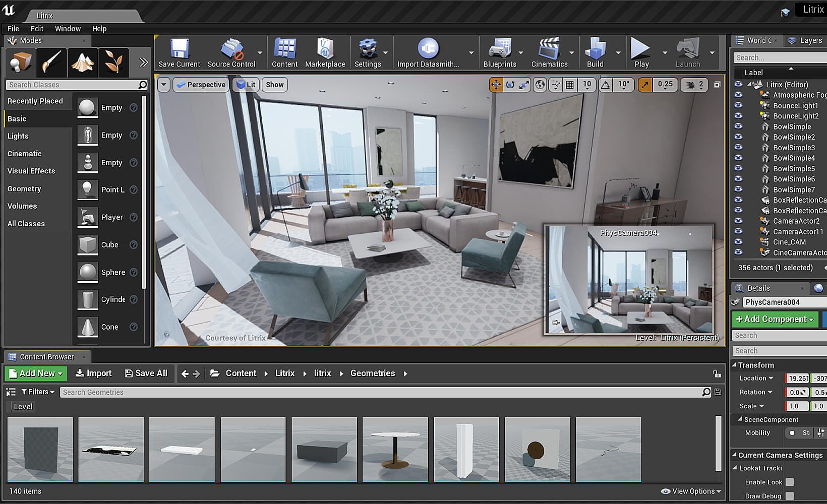Open the View Options dropdown
Screen dimensions: 827x504
pyautogui.click(x=691, y=491)
